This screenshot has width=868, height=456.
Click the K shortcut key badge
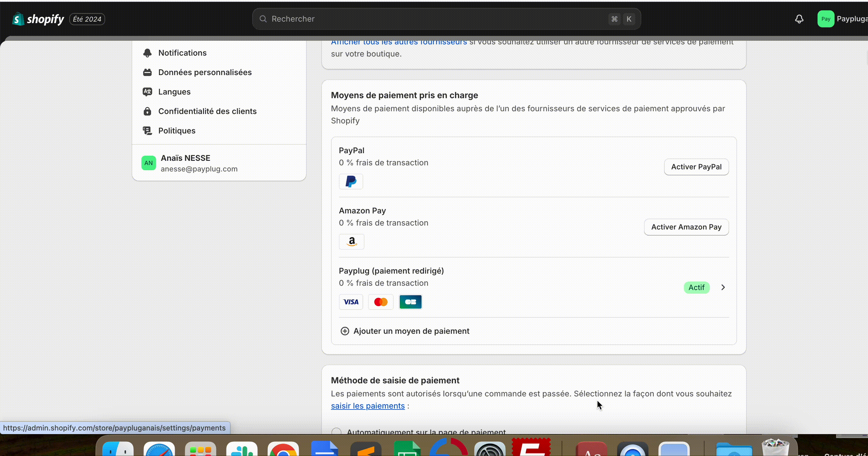[629, 19]
